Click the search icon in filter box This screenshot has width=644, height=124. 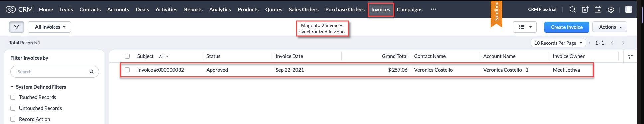(x=92, y=72)
